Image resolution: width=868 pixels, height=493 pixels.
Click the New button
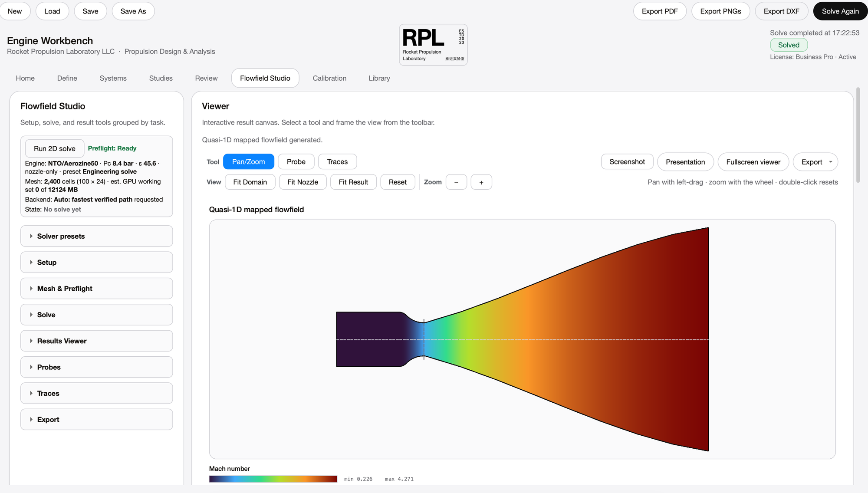point(15,11)
